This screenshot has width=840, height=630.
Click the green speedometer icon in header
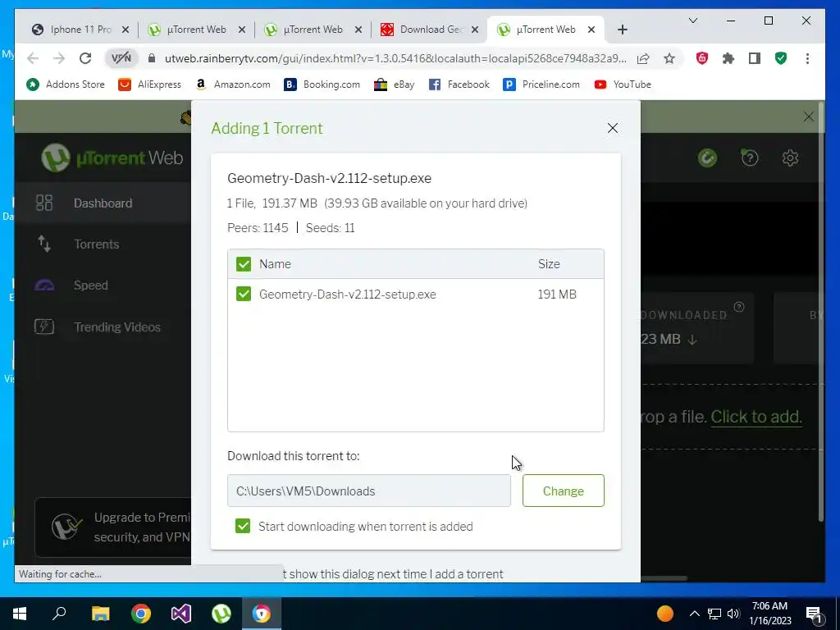click(707, 158)
